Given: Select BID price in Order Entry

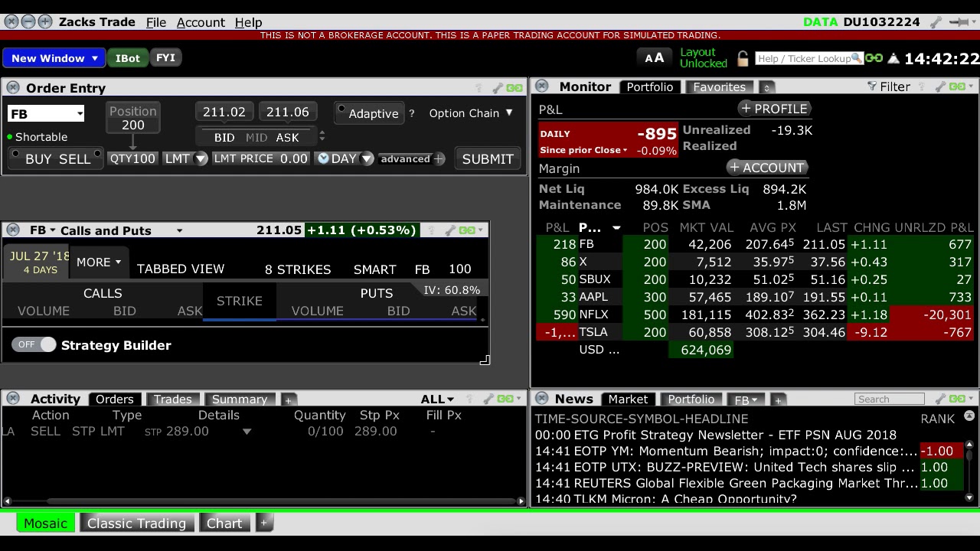Looking at the screenshot, I should 224,138.
